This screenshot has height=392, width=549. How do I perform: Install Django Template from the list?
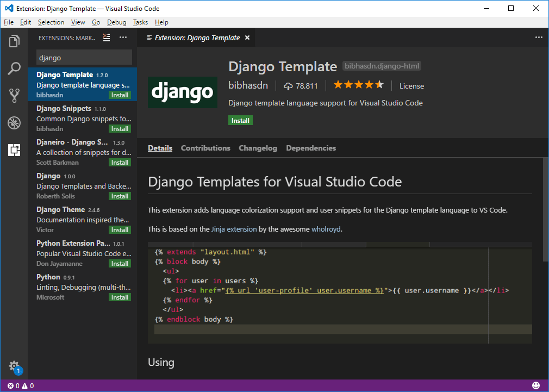click(x=120, y=95)
